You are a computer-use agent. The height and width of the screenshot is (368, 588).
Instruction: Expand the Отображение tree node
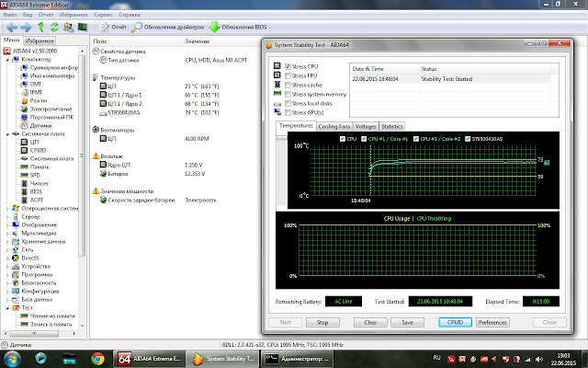click(7, 224)
